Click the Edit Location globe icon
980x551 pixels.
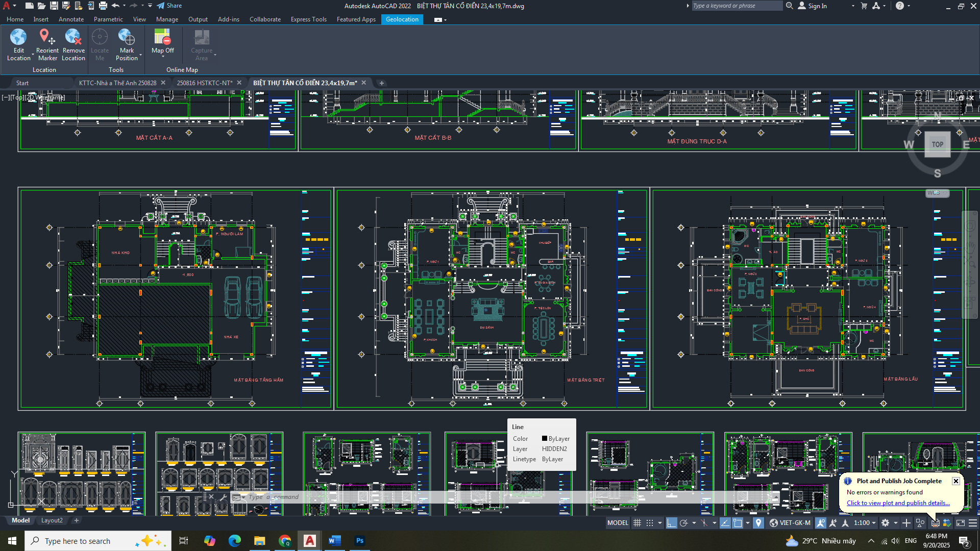tap(18, 37)
